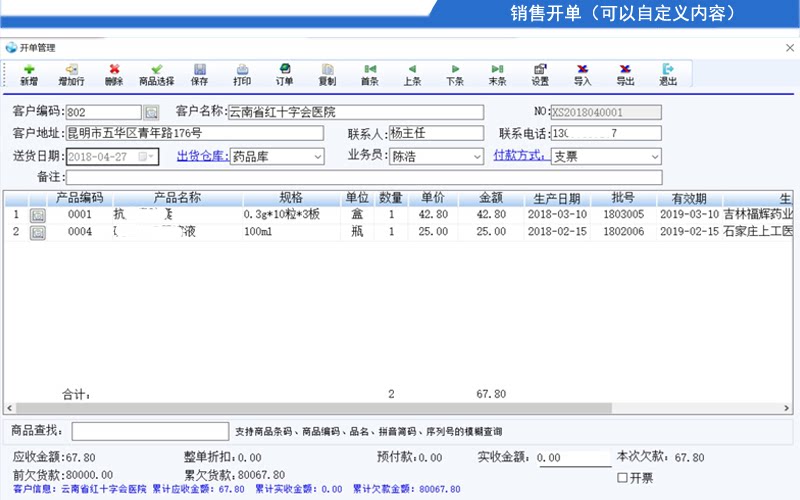Select product code cell 0001
Screen dimensions: 800x500
[80, 215]
